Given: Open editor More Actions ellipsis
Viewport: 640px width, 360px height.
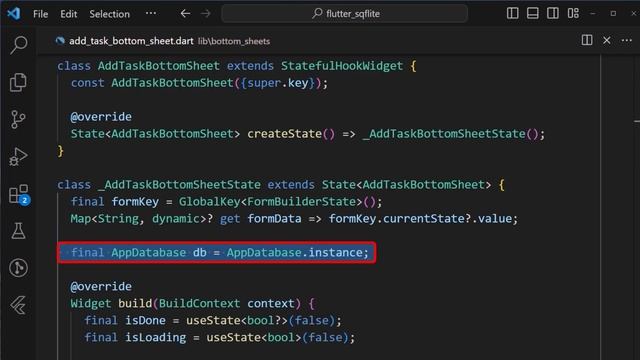Looking at the screenshot, I should coord(627,40).
